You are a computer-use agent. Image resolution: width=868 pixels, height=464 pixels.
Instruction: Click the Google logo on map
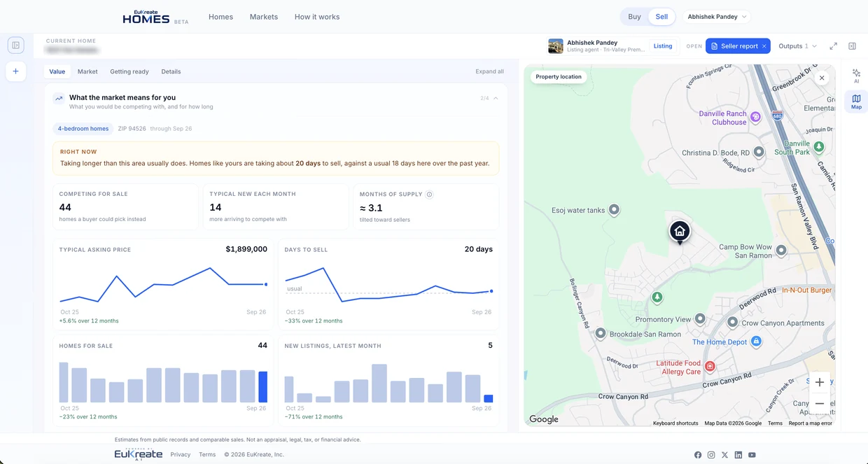544,419
